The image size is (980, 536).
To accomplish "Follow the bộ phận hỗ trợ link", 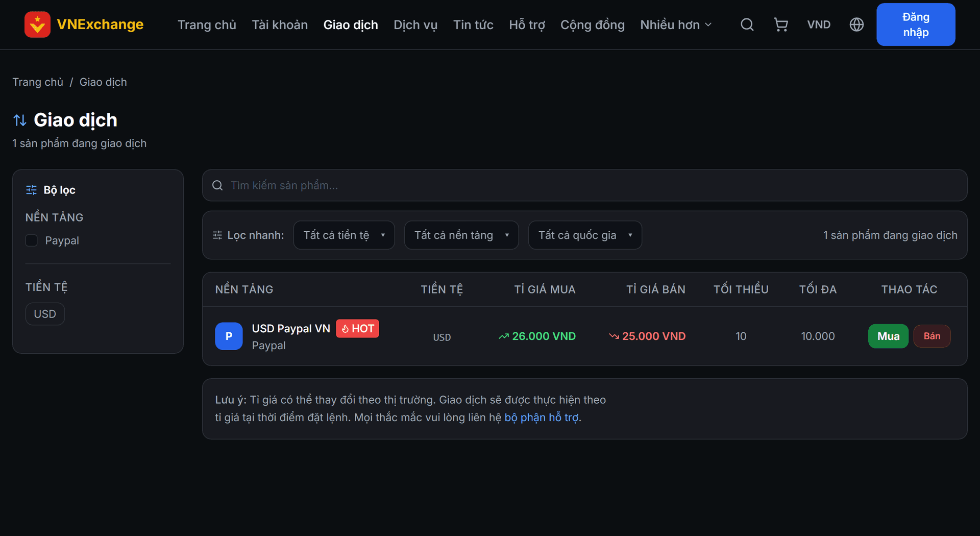I will 542,418.
